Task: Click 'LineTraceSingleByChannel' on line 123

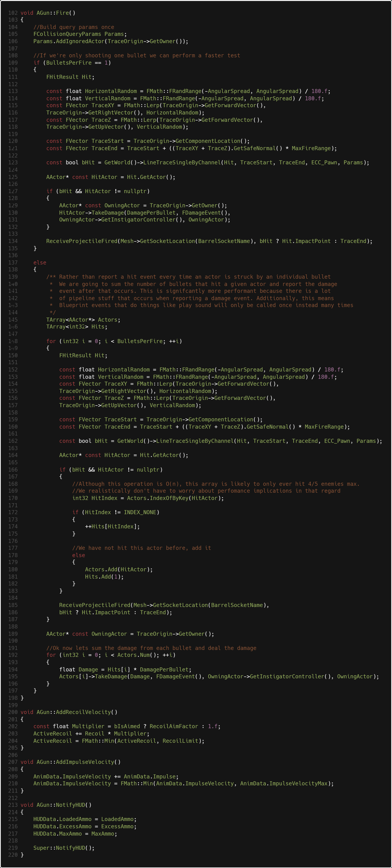Action: pos(182,162)
